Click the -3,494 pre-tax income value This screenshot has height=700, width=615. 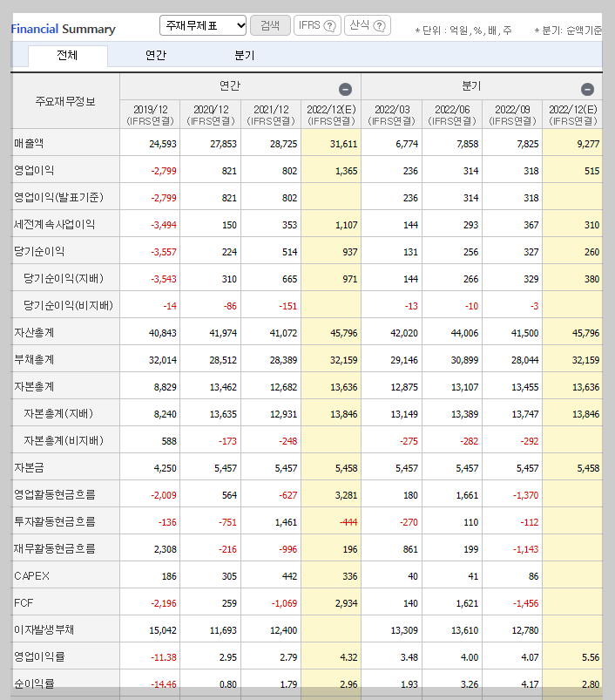pos(164,225)
